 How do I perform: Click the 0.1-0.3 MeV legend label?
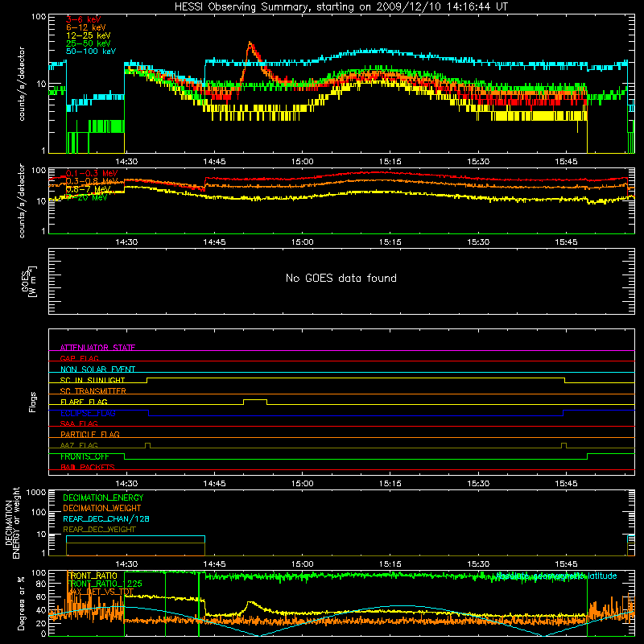pos(92,173)
